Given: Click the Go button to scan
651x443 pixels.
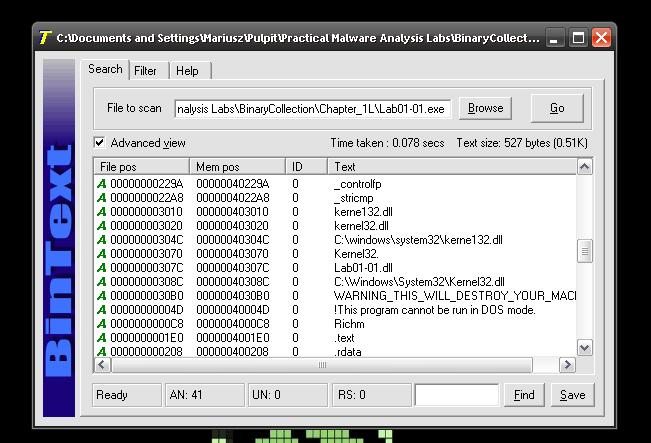Looking at the screenshot, I should point(557,108).
